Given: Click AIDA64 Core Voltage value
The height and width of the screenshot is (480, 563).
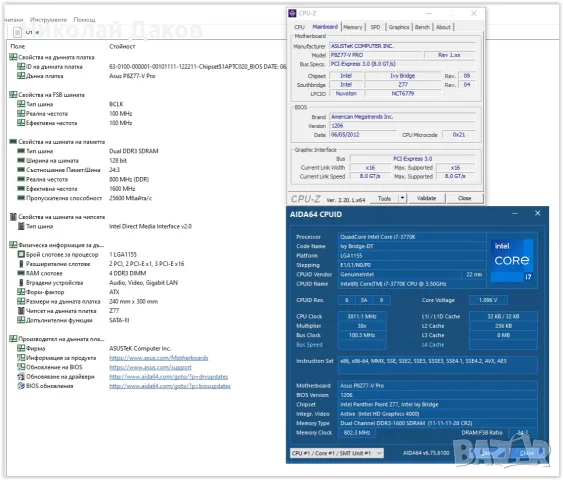Looking at the screenshot, I should point(488,300).
